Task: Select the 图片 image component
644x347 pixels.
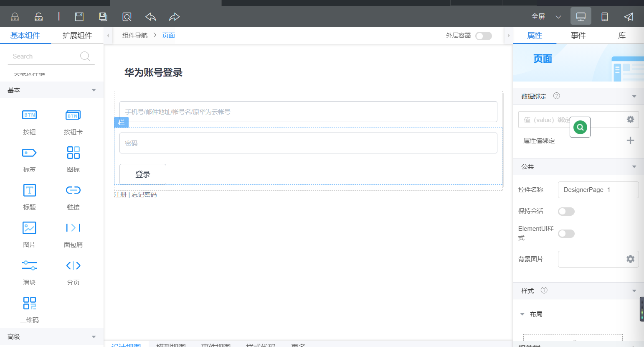Action: pos(29,235)
